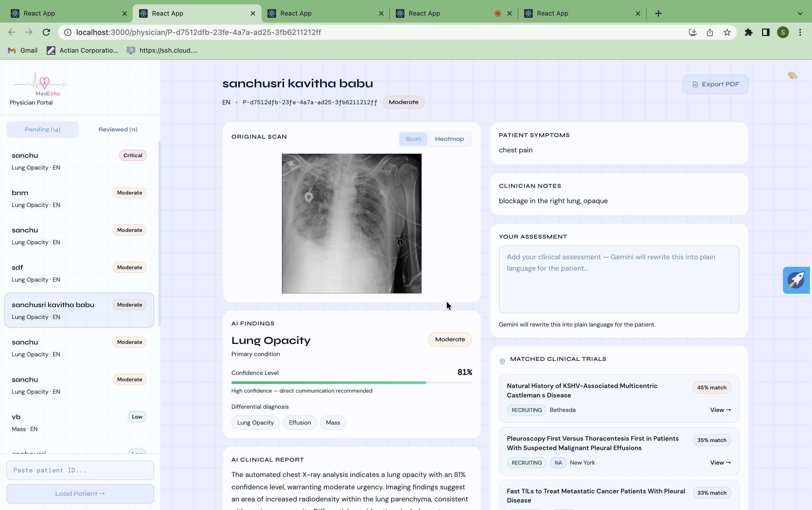Screen dimensions: 812x510
Task: Select the Scan view toggle
Action: pos(413,139)
